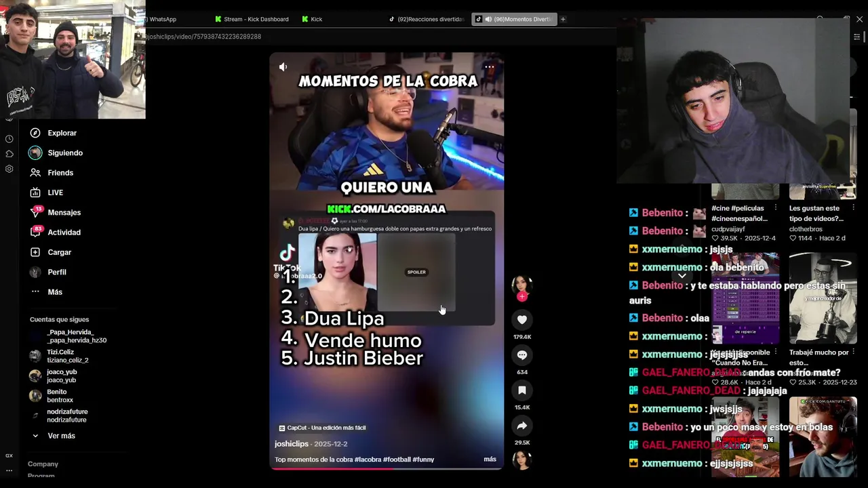Seek along the video progress bar

tap(387, 468)
